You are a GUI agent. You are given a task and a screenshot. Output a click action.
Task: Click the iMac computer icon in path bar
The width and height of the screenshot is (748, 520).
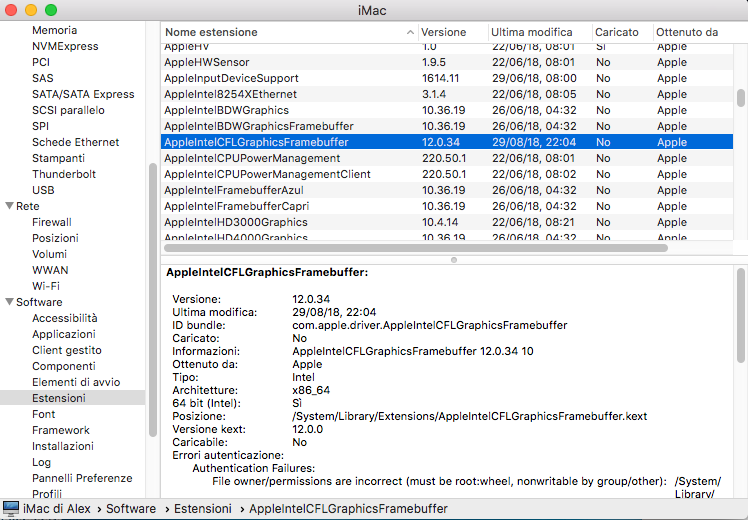[10, 509]
